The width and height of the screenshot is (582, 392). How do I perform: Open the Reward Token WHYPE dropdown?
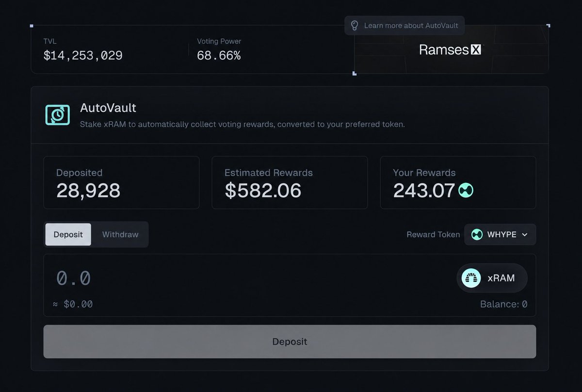point(500,234)
